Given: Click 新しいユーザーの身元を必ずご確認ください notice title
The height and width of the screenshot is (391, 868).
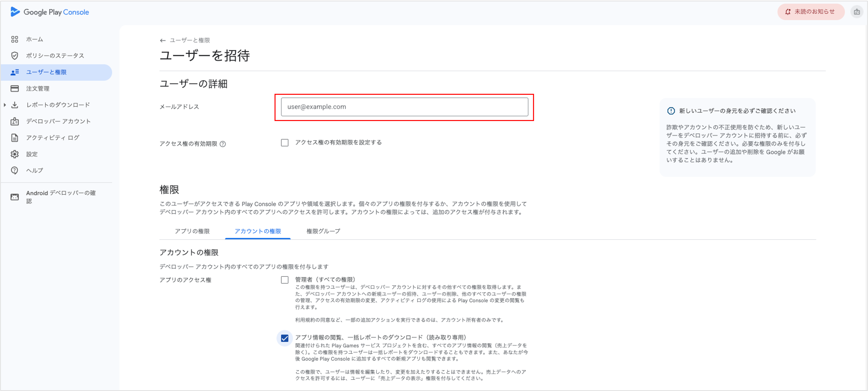Looking at the screenshot, I should 737,111.
